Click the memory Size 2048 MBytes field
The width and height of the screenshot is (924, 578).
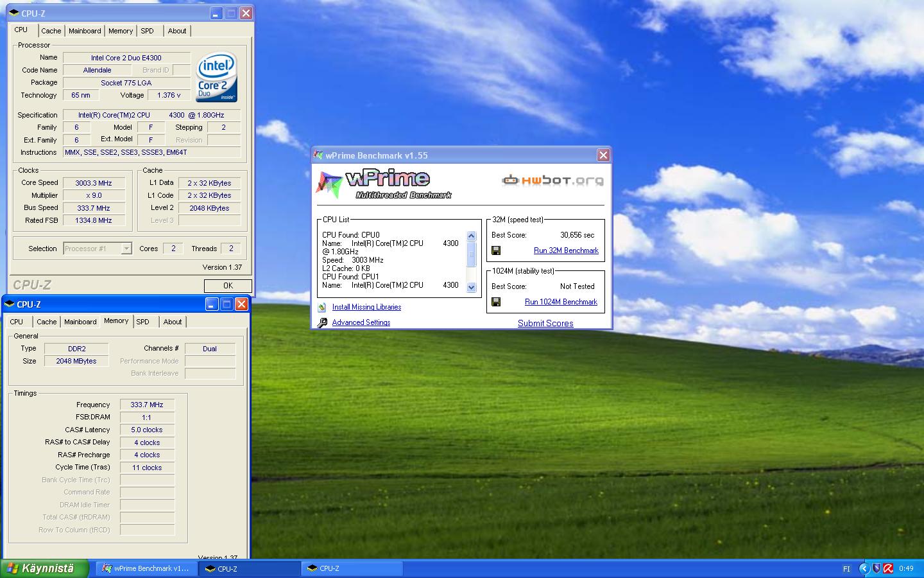77,361
